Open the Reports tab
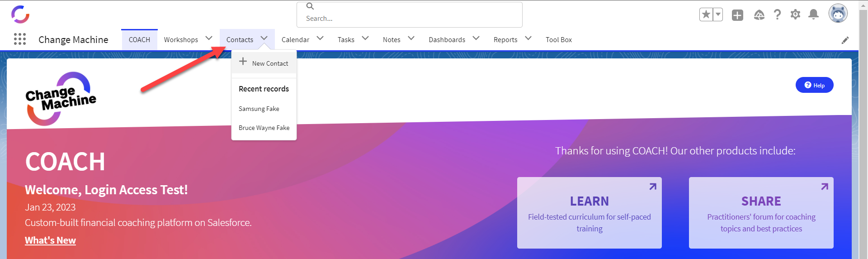This screenshot has height=259, width=868. pyautogui.click(x=505, y=40)
